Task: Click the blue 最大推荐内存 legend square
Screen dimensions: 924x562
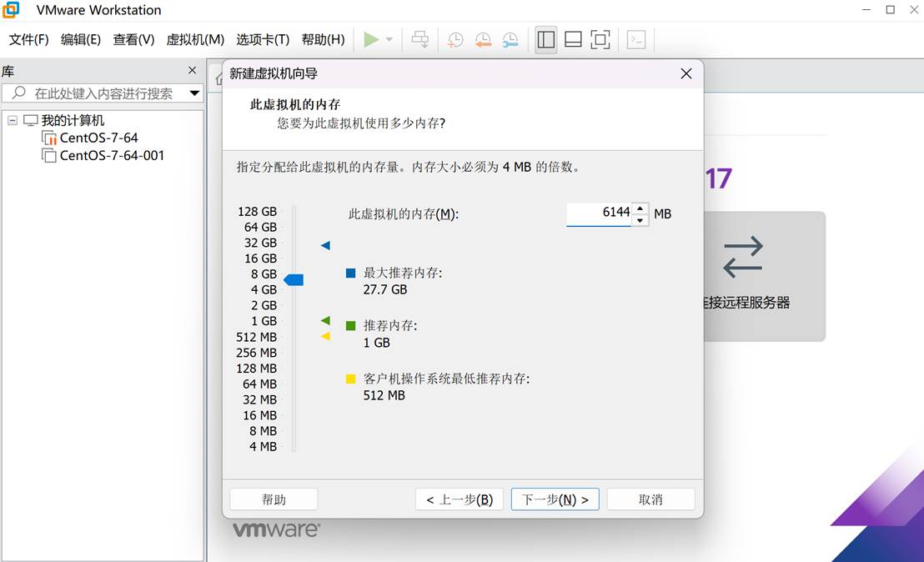Action: pos(350,273)
